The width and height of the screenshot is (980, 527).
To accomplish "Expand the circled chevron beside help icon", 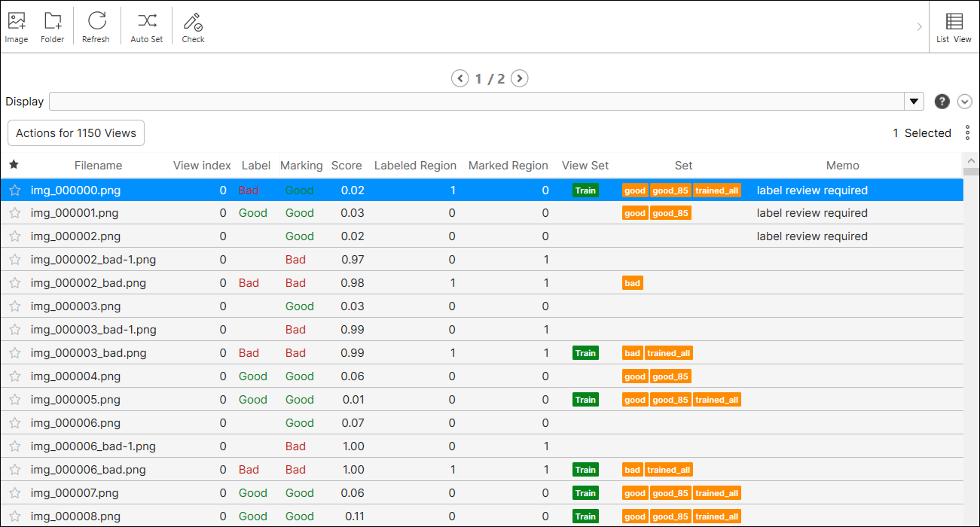I will [965, 102].
